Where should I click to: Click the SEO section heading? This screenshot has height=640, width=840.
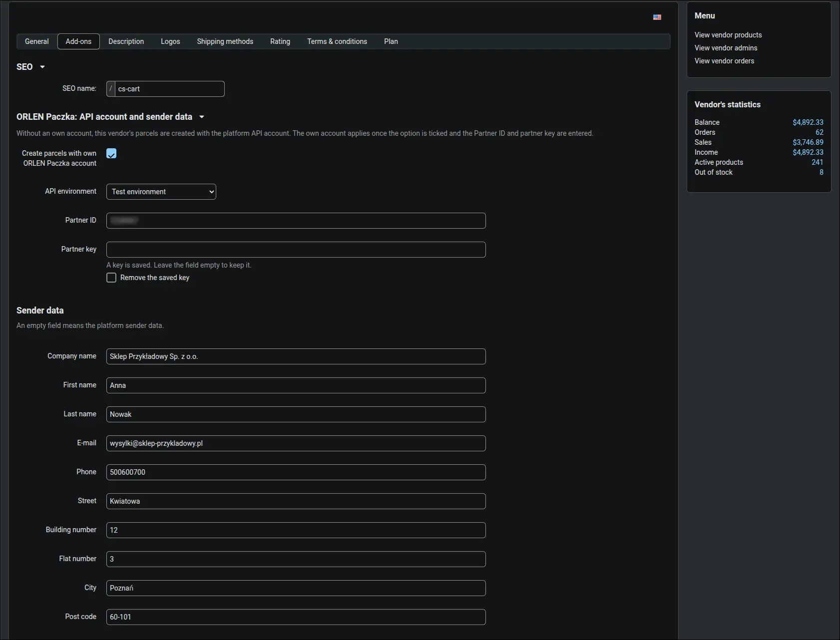pos(24,67)
